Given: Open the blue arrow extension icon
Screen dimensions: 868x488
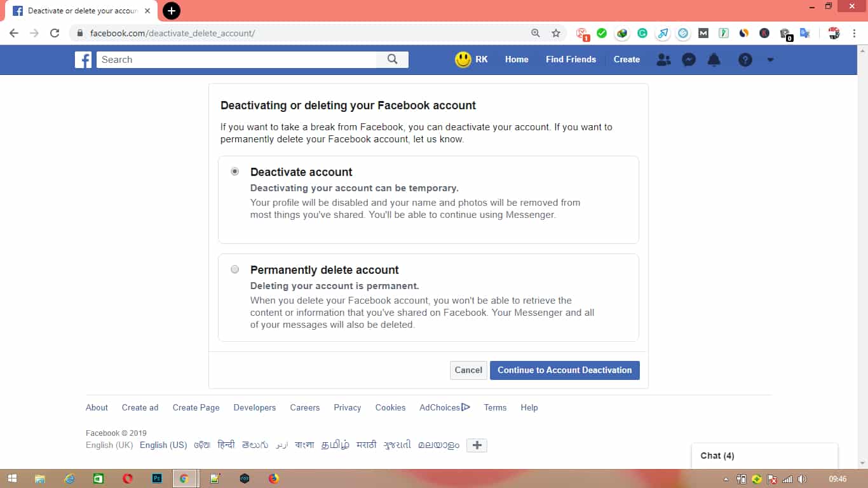Looking at the screenshot, I should (x=663, y=33).
